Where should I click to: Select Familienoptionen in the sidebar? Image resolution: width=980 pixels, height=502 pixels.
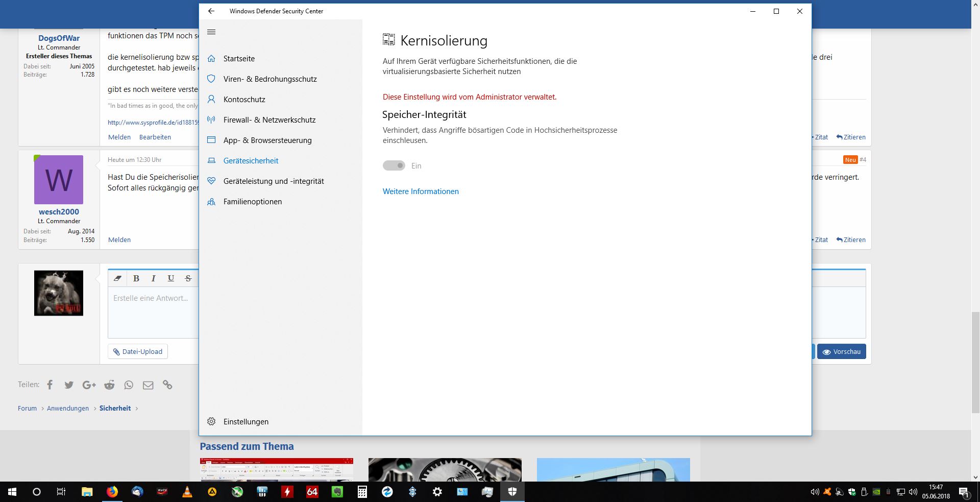(x=253, y=202)
